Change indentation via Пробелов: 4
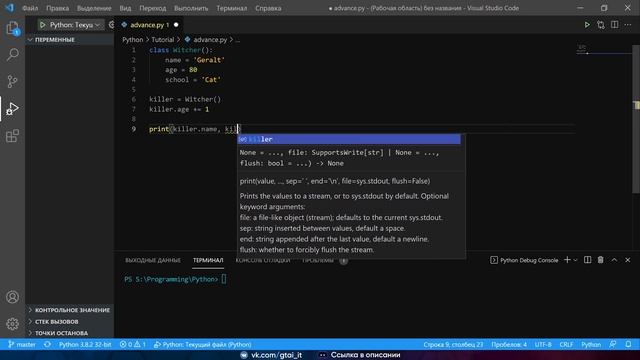 point(509,344)
